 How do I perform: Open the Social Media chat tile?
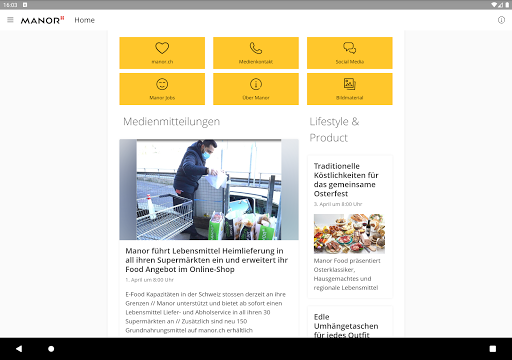click(350, 53)
